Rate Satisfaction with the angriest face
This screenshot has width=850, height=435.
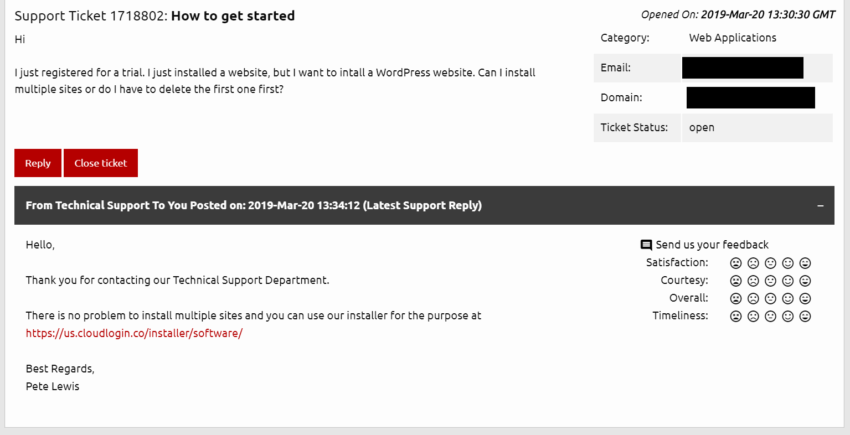point(735,263)
